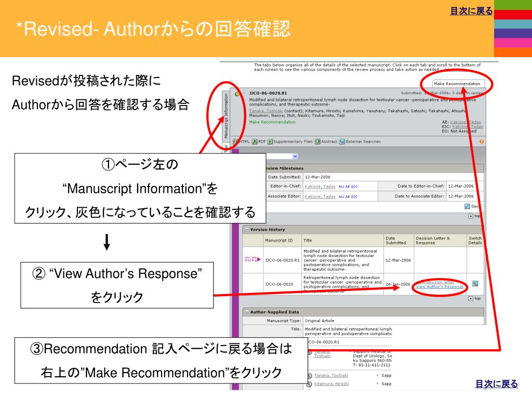Switch to the Make Recommendation tab
This screenshot has height=399, width=532.
click(457, 84)
